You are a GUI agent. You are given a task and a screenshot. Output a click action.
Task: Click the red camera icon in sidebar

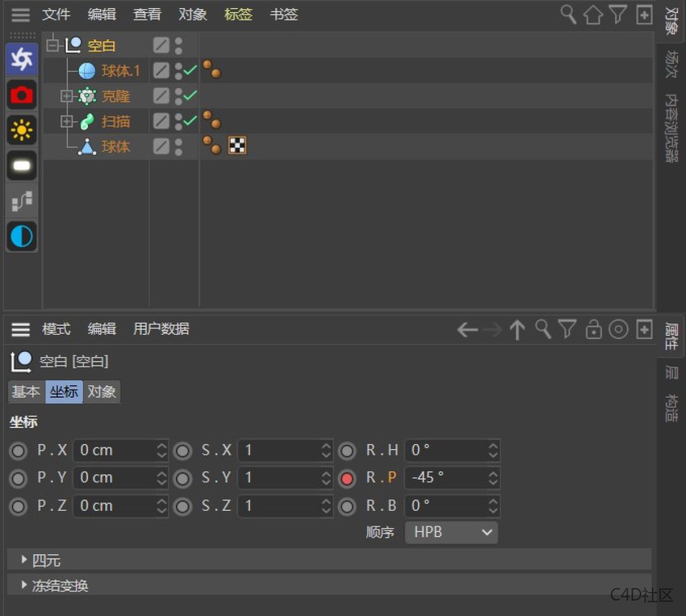22,94
